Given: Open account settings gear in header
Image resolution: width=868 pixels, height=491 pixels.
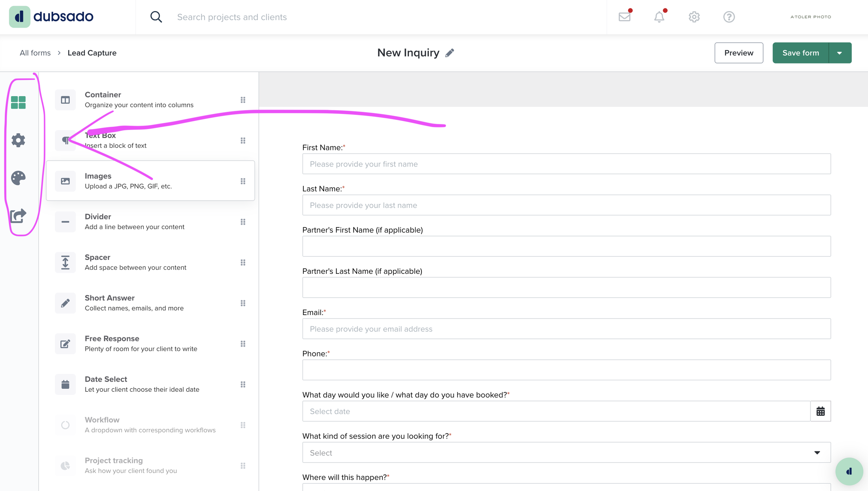Looking at the screenshot, I should click(x=694, y=17).
